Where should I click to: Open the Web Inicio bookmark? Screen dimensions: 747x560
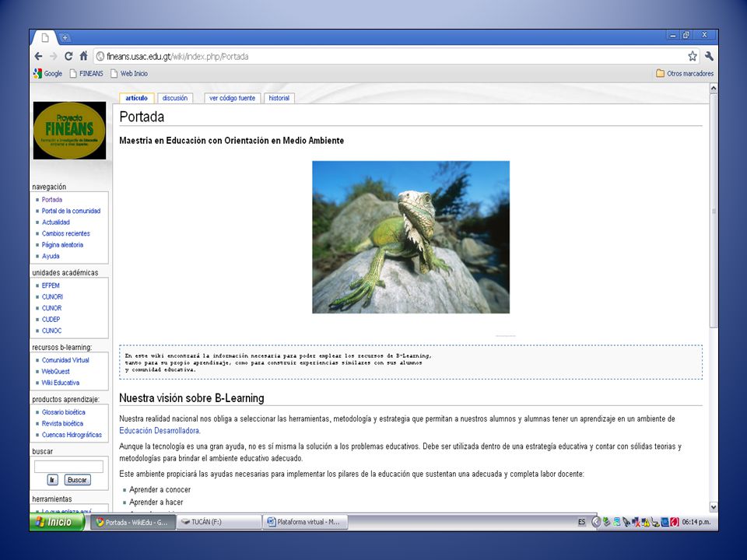129,73
